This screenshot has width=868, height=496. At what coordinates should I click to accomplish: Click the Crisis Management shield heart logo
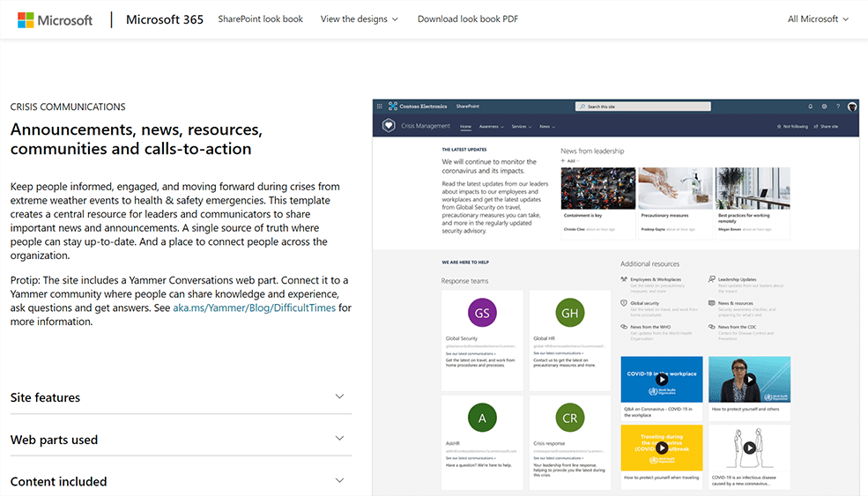pyautogui.click(x=389, y=126)
